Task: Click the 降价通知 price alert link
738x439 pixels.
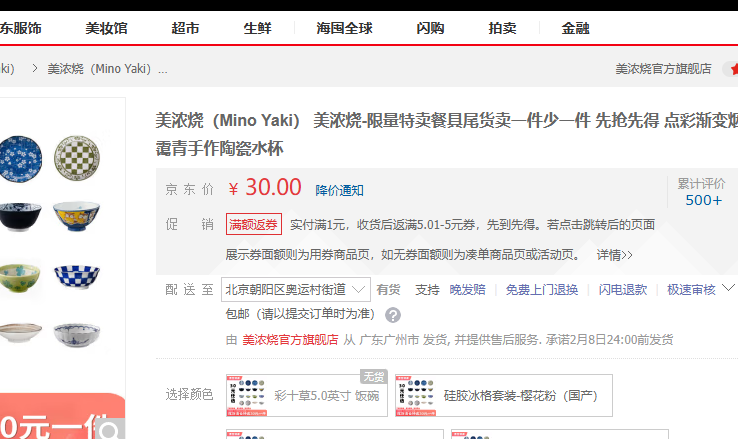Action: coord(339,190)
